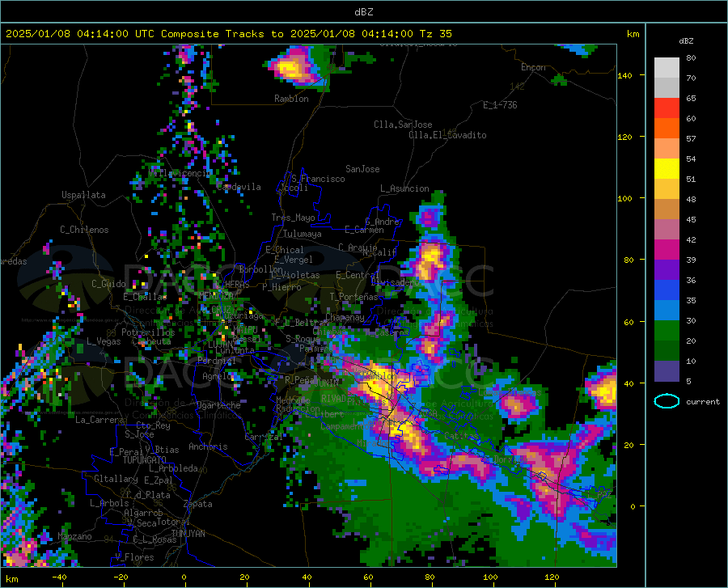The image size is (728, 588).
Task: Click the 'Potrerillos' map label
Action: [148, 332]
